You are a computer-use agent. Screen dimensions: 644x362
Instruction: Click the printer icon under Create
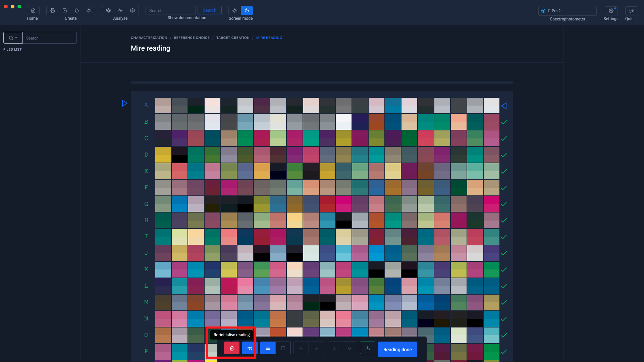coord(53,10)
